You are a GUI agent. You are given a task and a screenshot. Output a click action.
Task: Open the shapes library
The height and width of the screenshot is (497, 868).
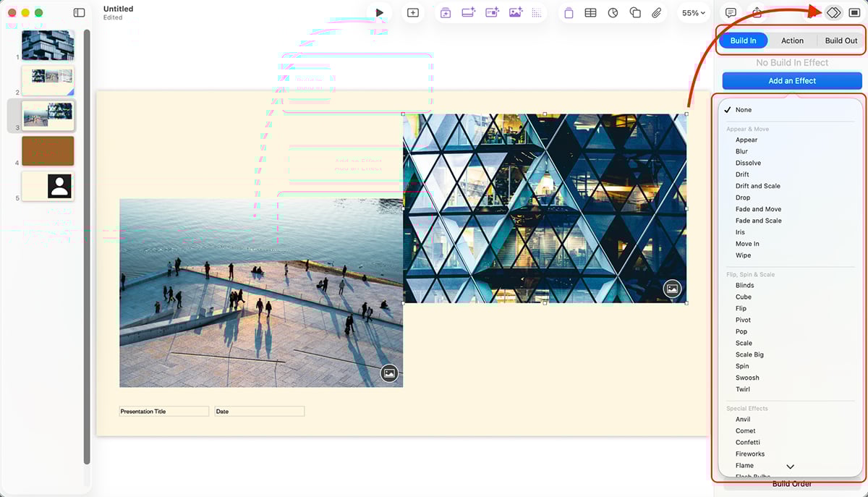pyautogui.click(x=636, y=12)
